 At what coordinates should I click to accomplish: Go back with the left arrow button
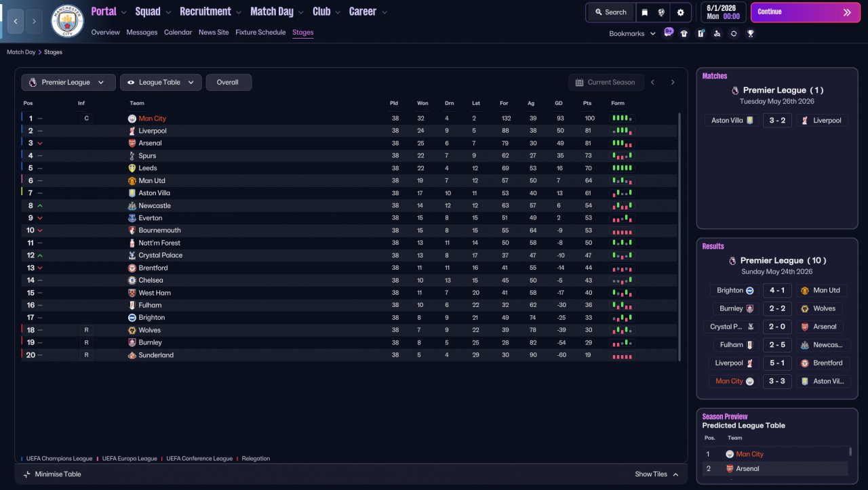(16, 21)
